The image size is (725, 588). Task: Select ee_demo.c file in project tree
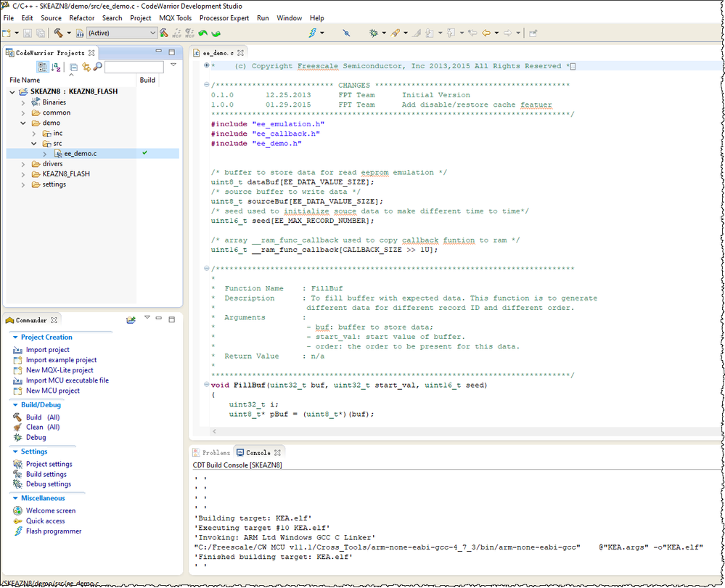click(x=80, y=154)
